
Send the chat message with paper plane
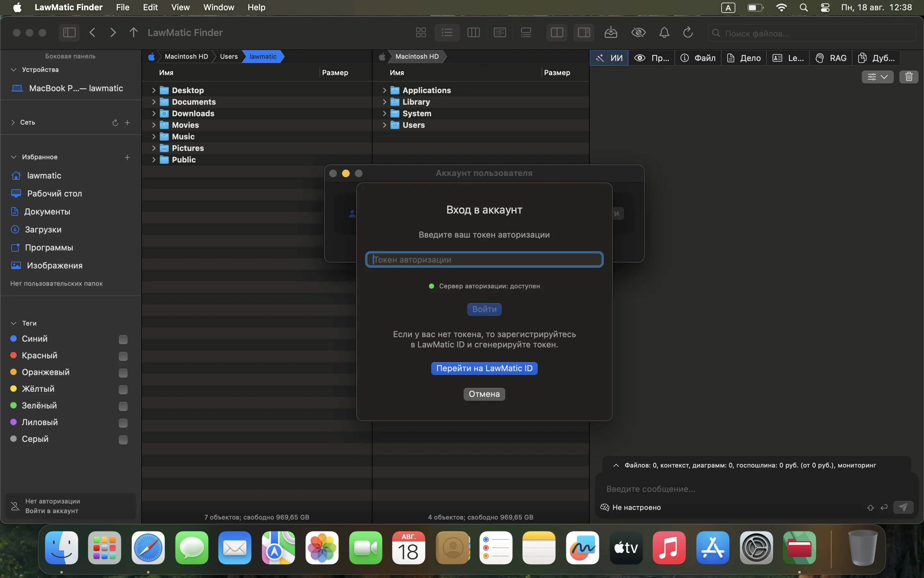click(903, 507)
